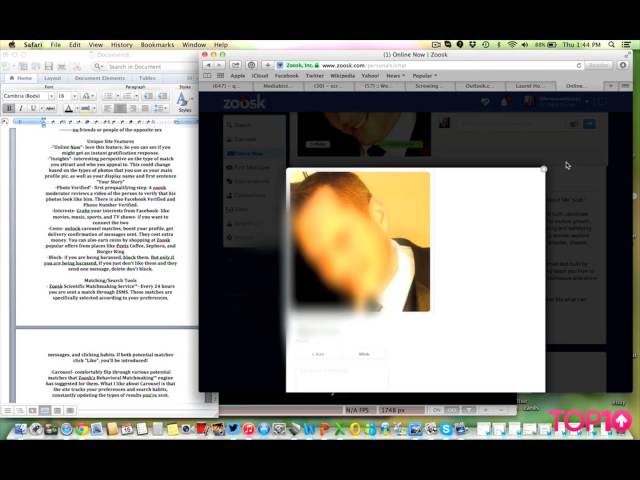Align text left in Word
The width and height of the screenshot is (640, 480).
108,108
